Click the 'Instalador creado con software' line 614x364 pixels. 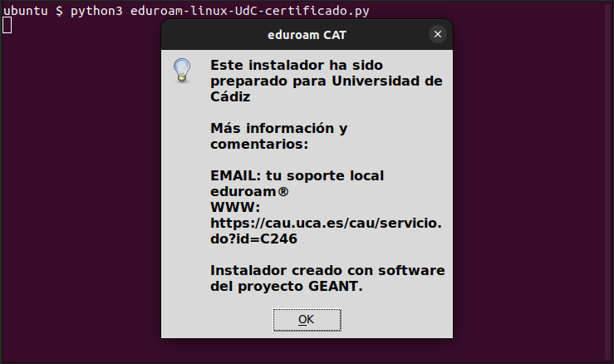pos(327,271)
